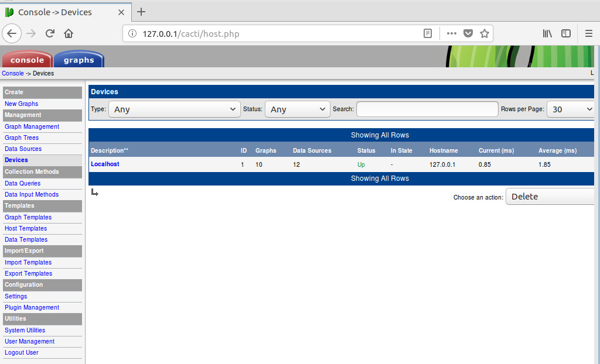This screenshot has height=364, width=600.
Task: Toggle Reader View icon in address bar
Action: 428,33
